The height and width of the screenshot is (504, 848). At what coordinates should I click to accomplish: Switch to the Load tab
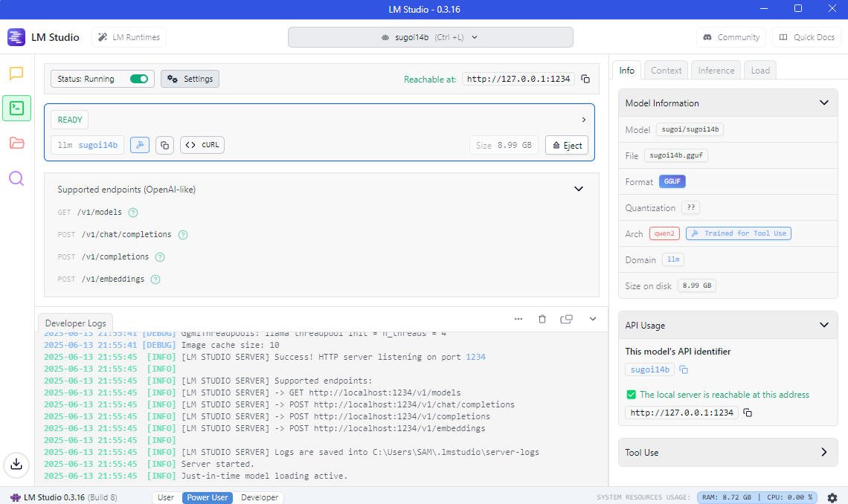[x=759, y=70]
